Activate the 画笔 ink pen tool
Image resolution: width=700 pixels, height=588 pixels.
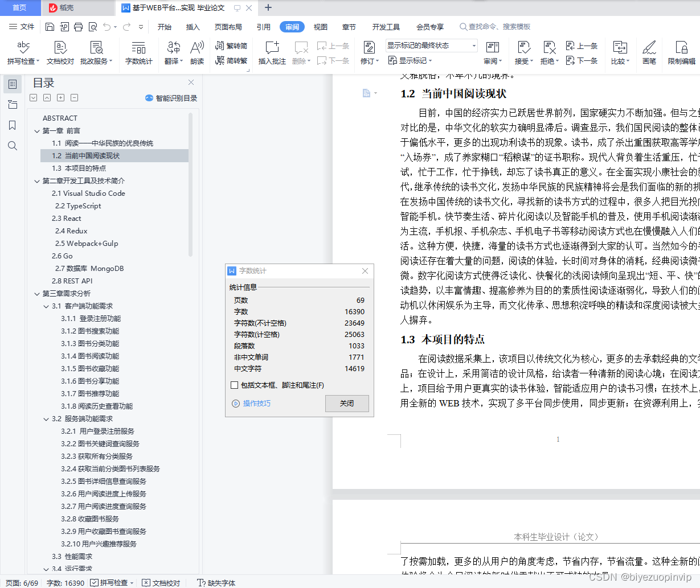click(x=649, y=50)
